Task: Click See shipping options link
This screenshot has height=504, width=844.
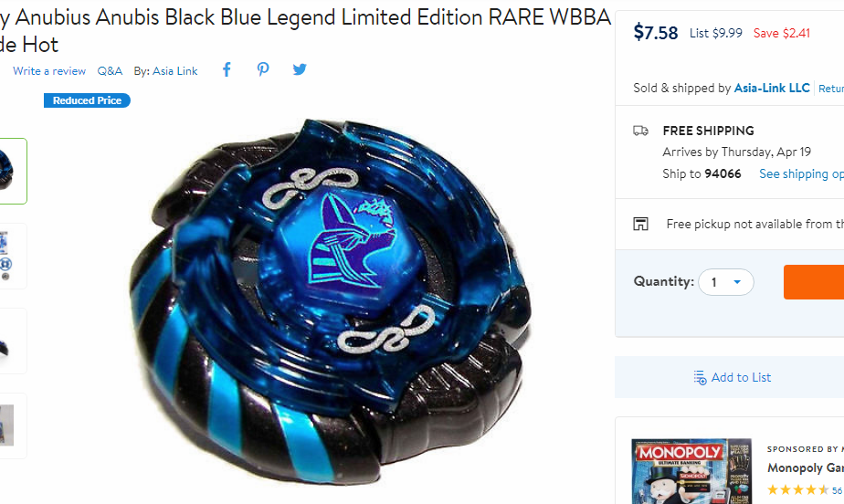Action: pos(801,173)
